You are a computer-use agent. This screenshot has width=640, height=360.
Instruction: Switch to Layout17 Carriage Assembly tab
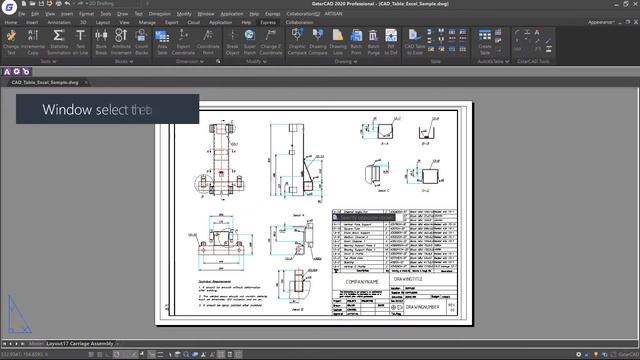pyautogui.click(x=79, y=344)
